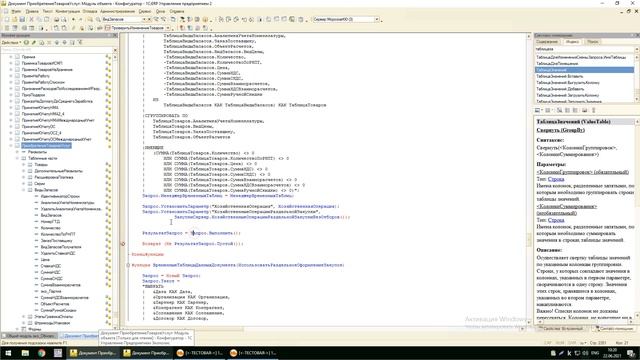
Task: Switch to first Документ Преобр... taskbar window
Action: tap(93, 353)
